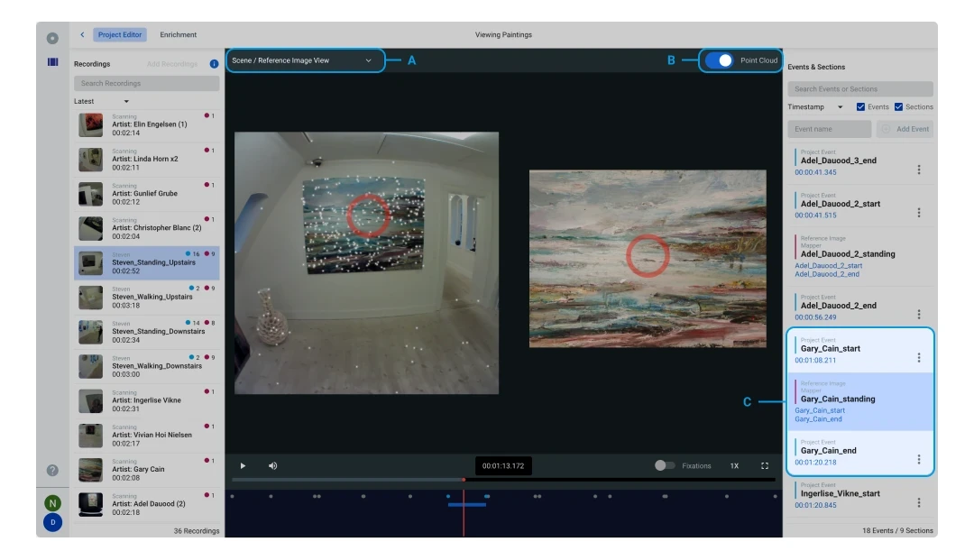This screenshot has height=560, width=974.
Task: Show recordings info icon
Action: coord(215,64)
